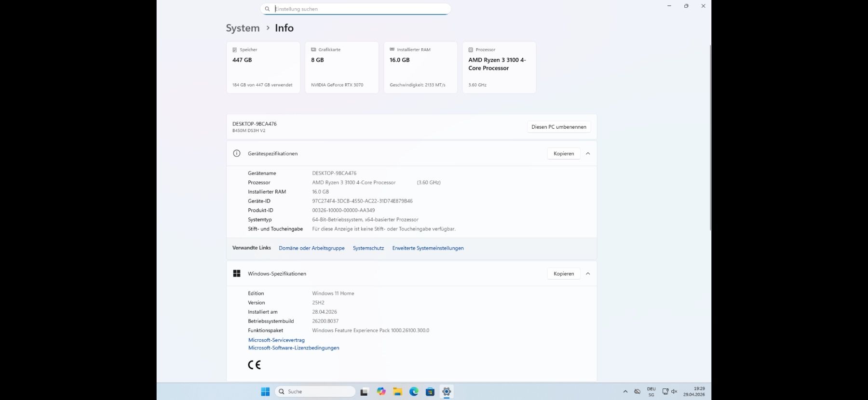The image size is (868, 400).
Task: Click the Windows Feature Experience Pack value
Action: 370,330
